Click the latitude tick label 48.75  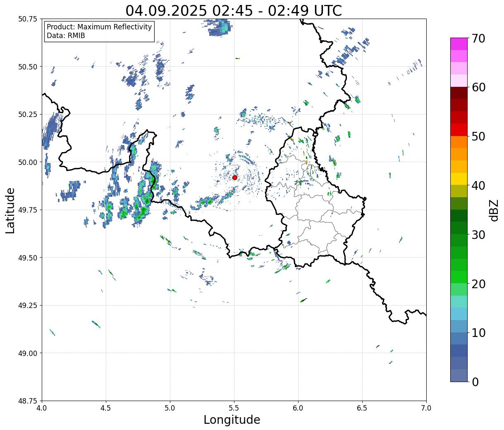[28, 401]
